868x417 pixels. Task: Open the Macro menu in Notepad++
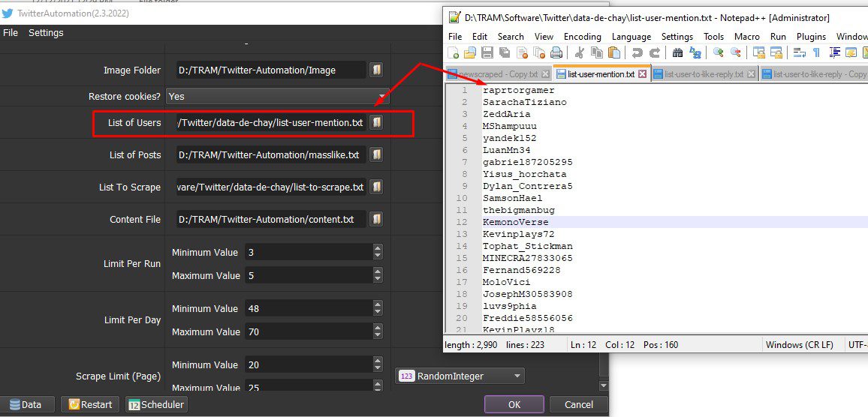(747, 37)
